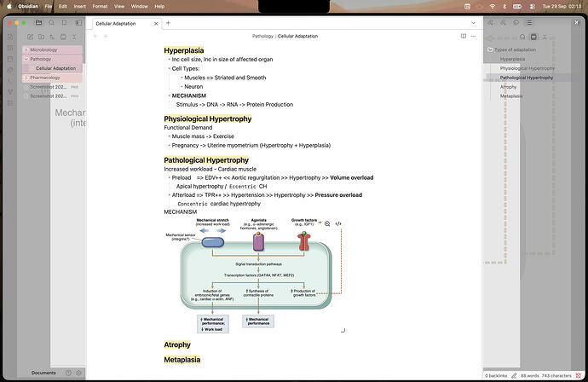Image resolution: width=588 pixels, height=382 pixels.
Task: Toggle editing mode pencil in status bar
Action: 514,376
